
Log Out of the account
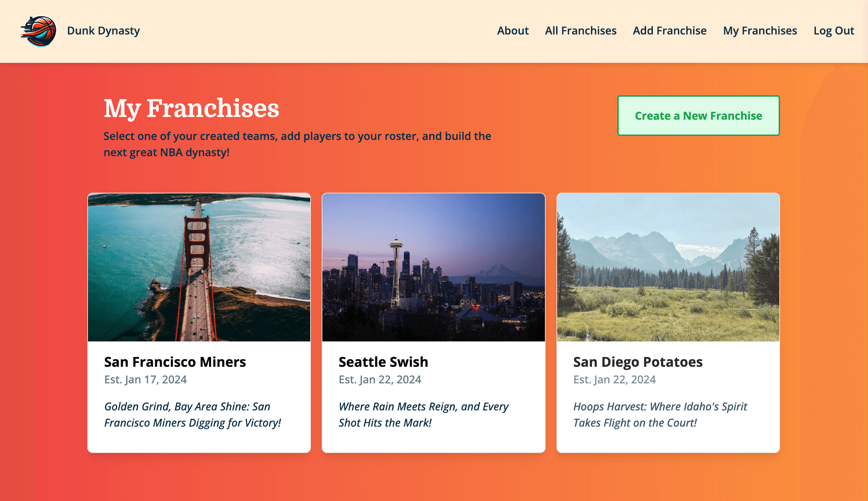click(833, 31)
